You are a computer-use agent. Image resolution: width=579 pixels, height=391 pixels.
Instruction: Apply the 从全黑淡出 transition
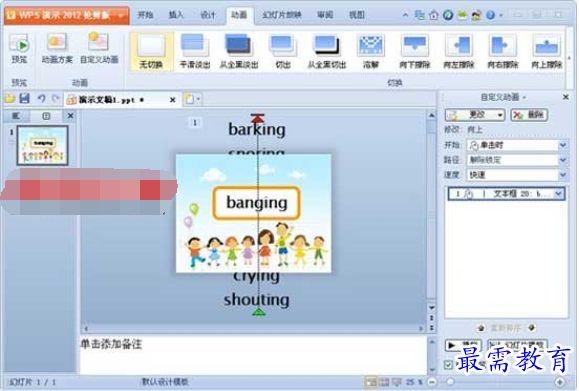(x=239, y=51)
